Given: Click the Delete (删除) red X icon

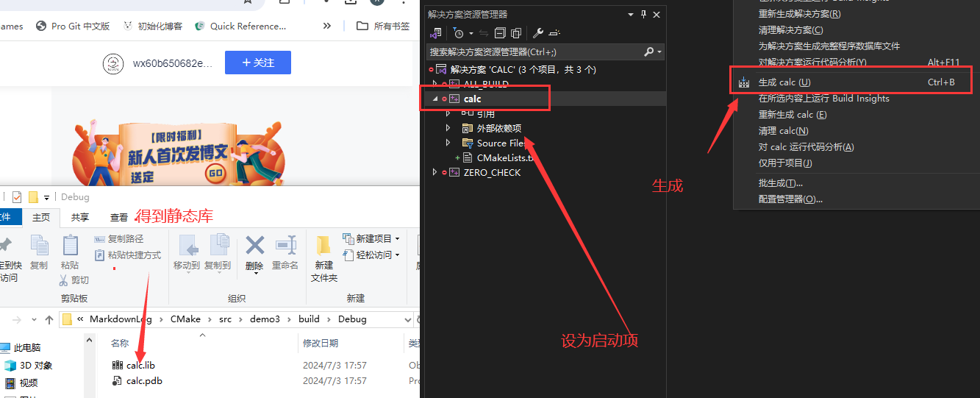Looking at the screenshot, I should tap(254, 246).
